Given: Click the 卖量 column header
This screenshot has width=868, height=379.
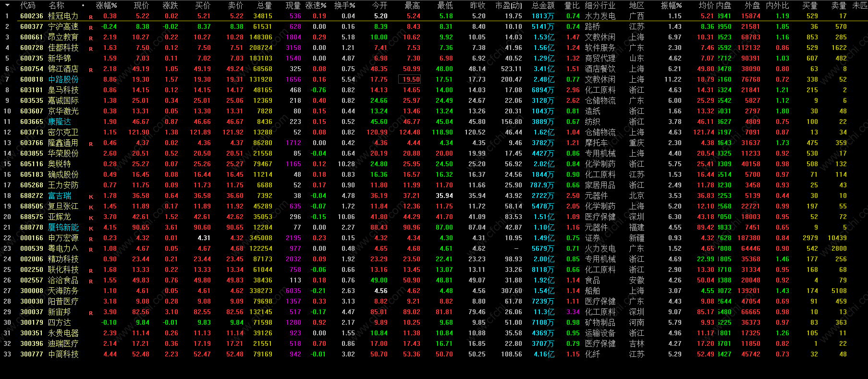Looking at the screenshot, I should point(839,5).
